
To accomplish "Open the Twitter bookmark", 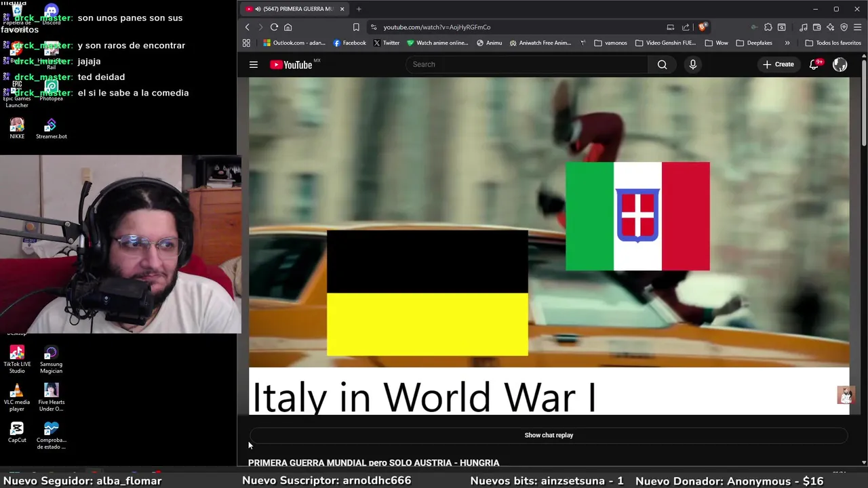I will click(387, 43).
